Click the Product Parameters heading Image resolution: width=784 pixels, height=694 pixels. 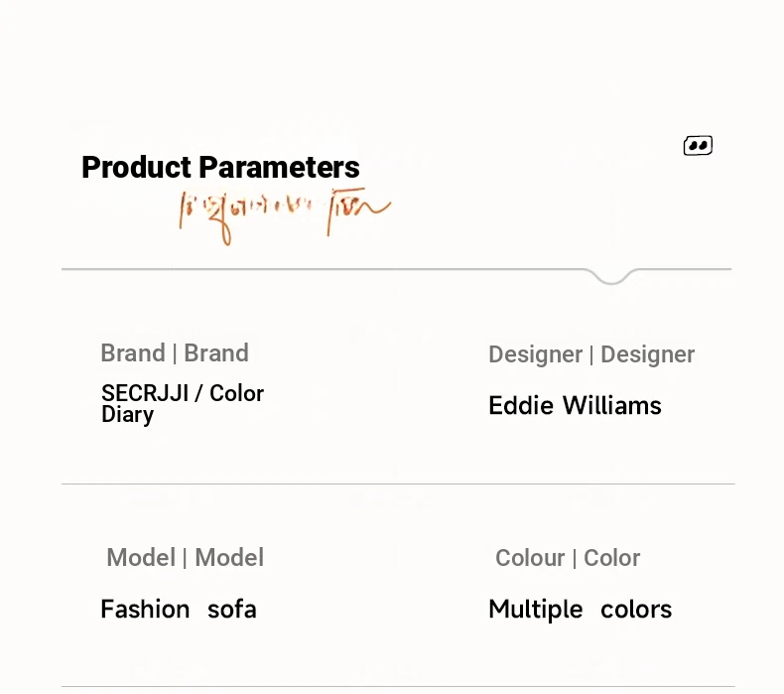[x=220, y=167]
